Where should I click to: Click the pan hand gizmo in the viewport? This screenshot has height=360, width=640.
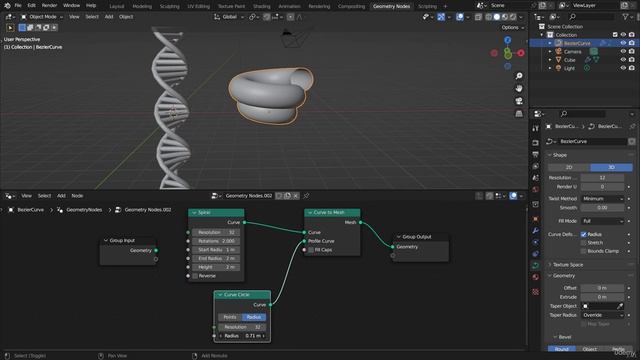click(x=519, y=89)
